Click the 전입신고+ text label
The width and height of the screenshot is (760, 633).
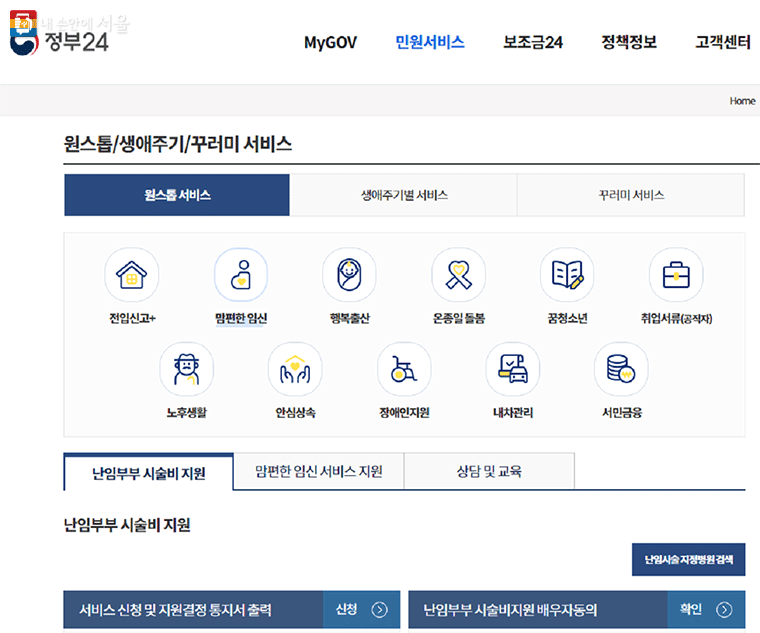tap(132, 318)
